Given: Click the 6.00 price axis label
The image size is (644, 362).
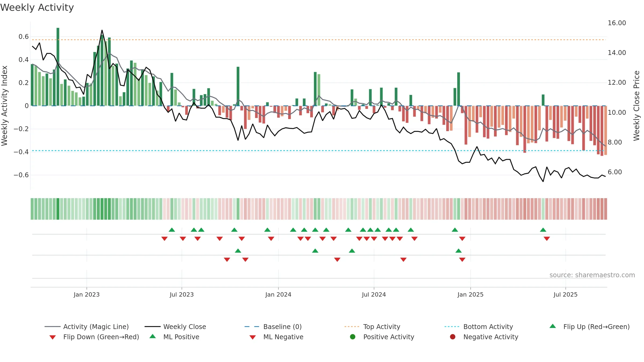Looking at the screenshot, I should 615,172.
